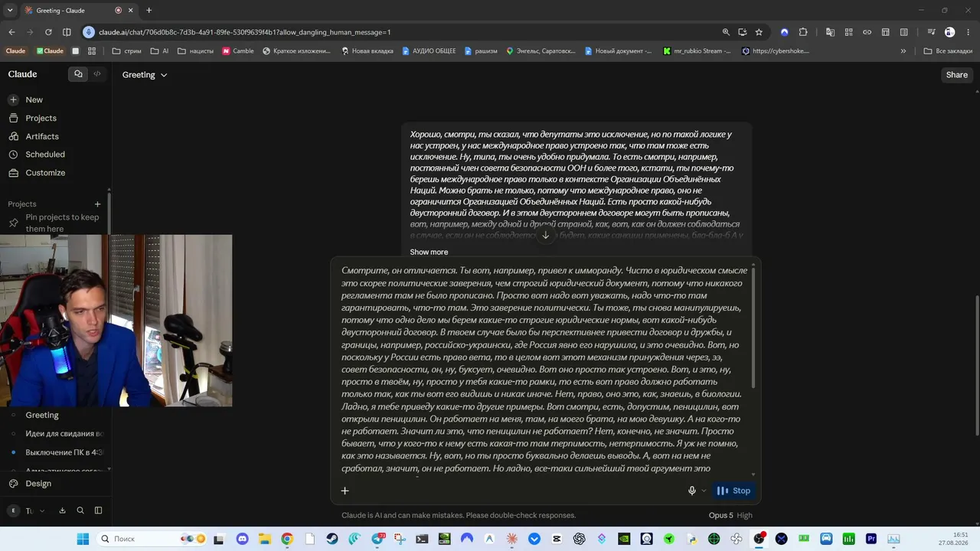
Task: Click the download apps icon in sidebar footer
Action: coord(62,510)
